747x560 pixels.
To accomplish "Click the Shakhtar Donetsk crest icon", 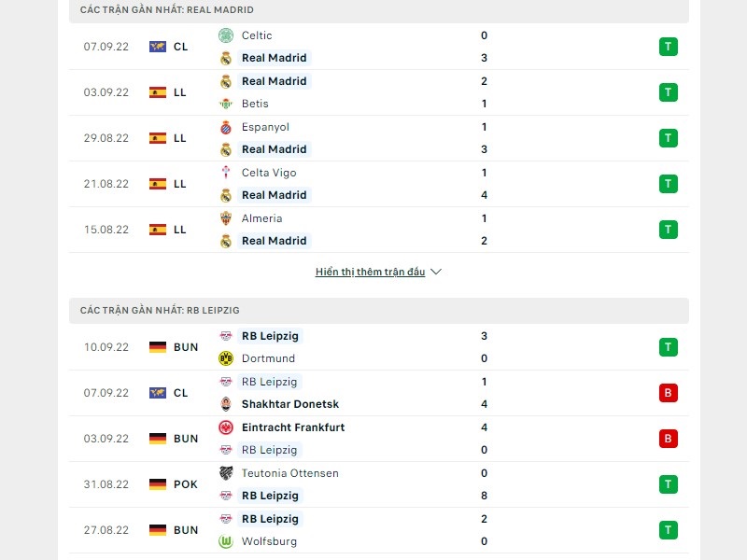I will (225, 404).
